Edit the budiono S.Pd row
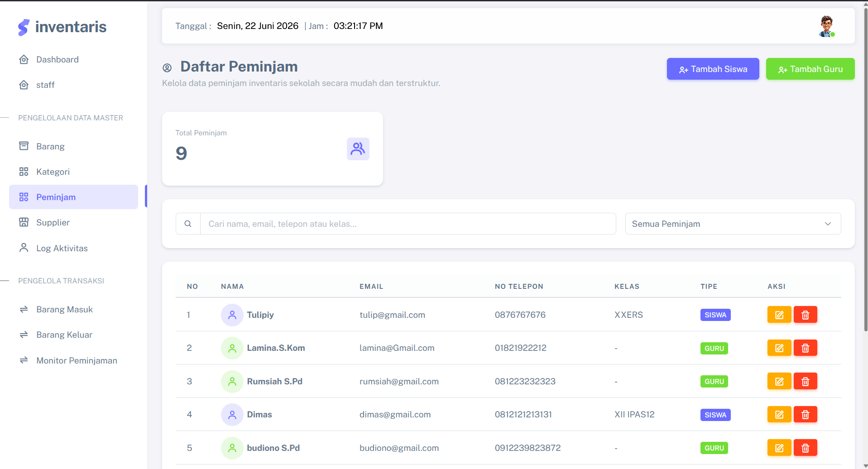 tap(779, 448)
